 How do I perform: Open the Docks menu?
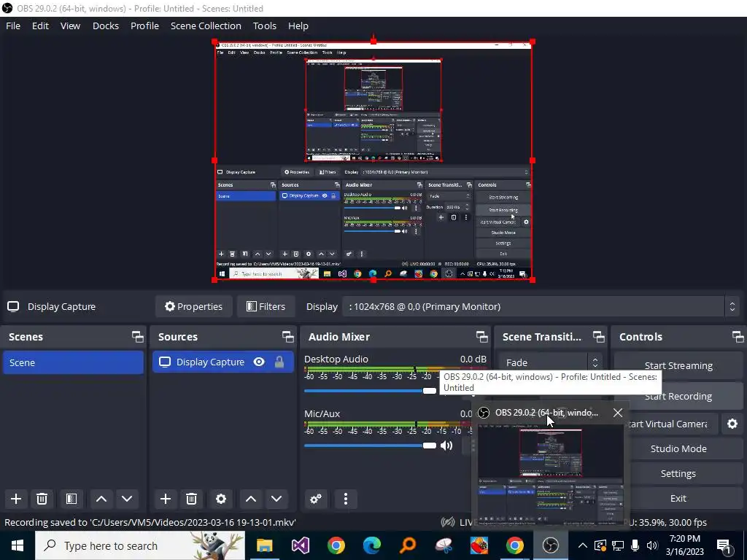[x=105, y=26]
